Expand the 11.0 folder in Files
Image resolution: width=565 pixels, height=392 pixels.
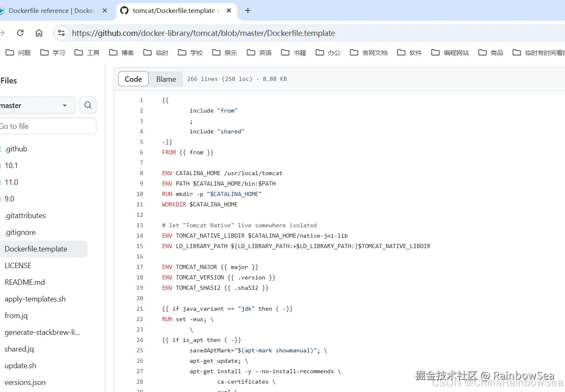(x=11, y=182)
